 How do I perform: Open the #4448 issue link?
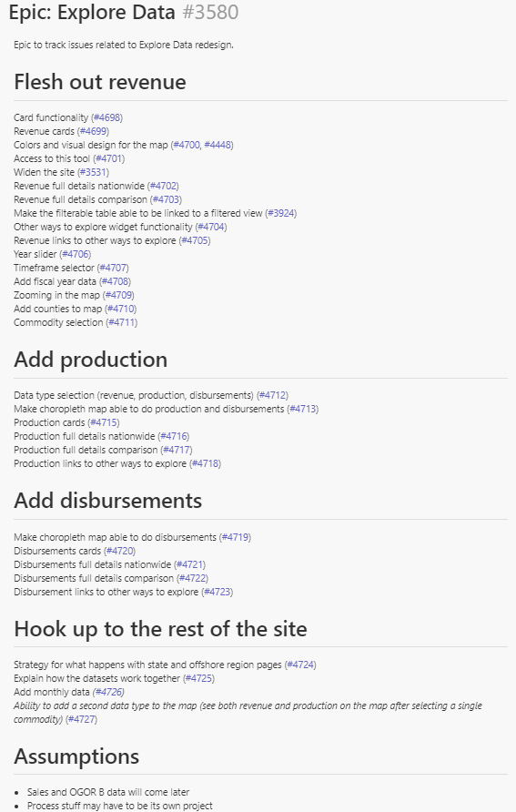click(x=218, y=145)
